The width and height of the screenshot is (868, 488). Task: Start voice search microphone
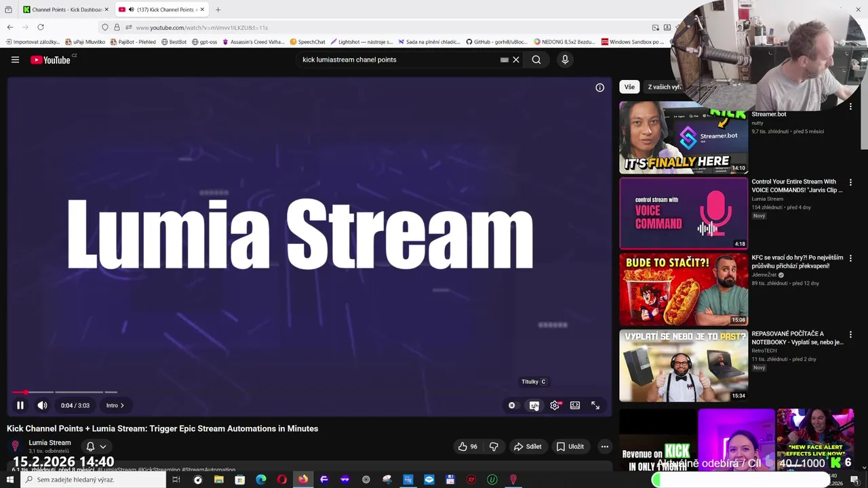[565, 60]
